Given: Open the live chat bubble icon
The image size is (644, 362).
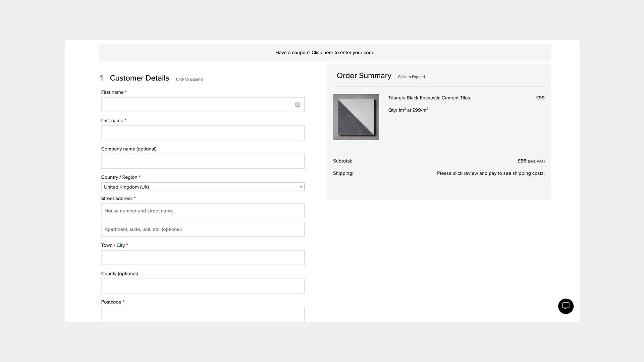Looking at the screenshot, I should coord(566,306).
